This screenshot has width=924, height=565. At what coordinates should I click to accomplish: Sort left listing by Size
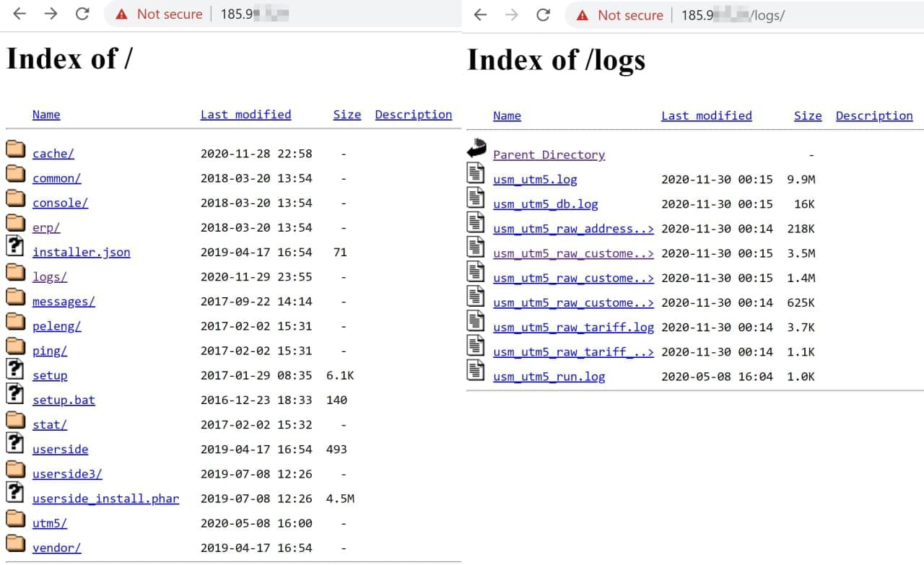coord(346,114)
